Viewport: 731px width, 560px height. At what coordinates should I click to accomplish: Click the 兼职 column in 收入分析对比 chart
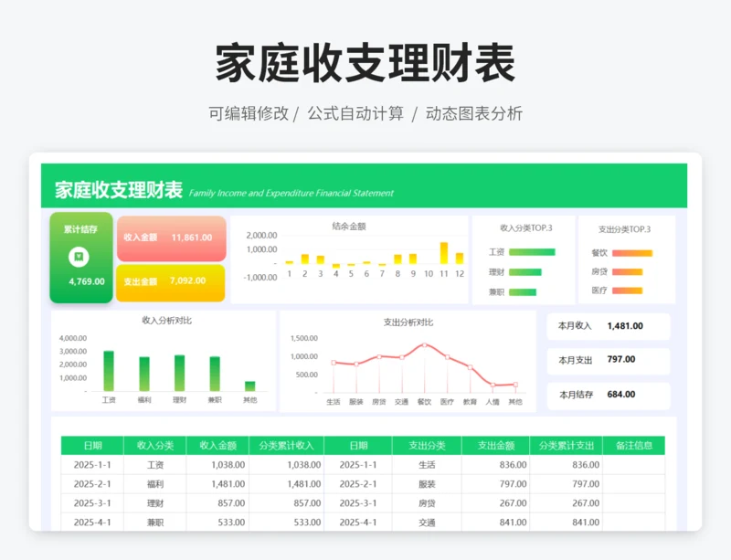coord(215,374)
